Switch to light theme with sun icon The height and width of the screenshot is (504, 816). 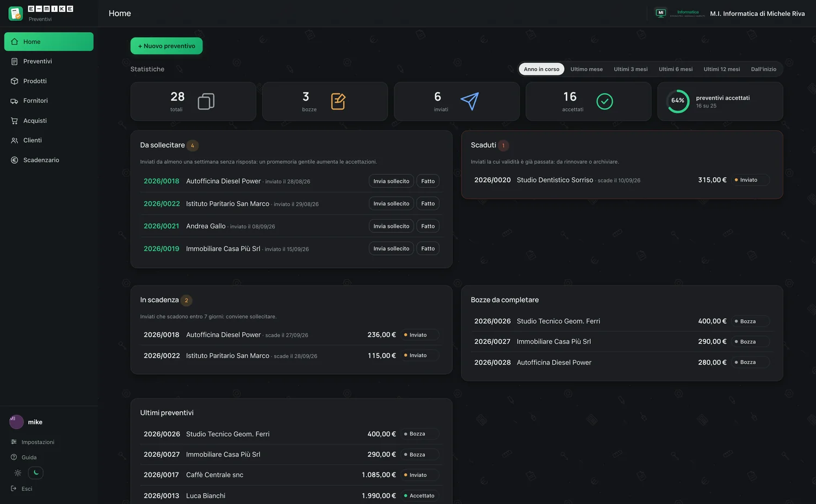[18, 473]
